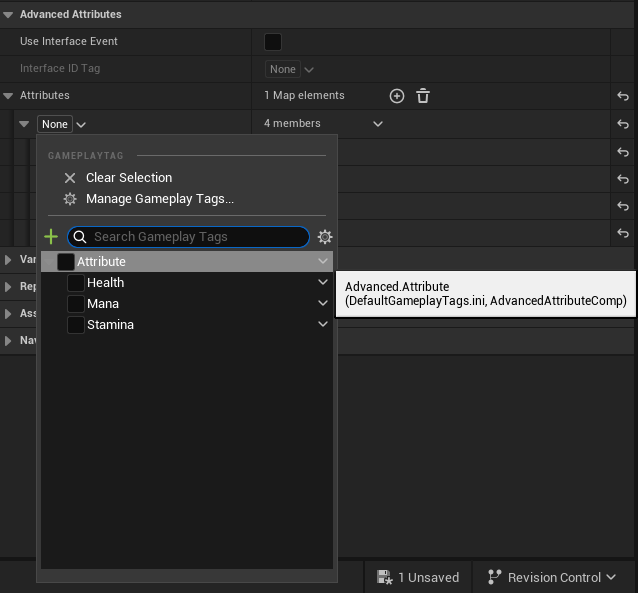This screenshot has width=638, height=593.
Task: Open Mana tag row options chevron
Action: [x=323, y=303]
